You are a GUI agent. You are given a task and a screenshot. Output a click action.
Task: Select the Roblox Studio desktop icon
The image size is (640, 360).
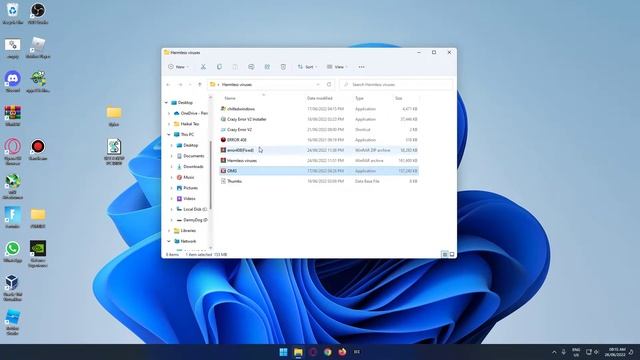(x=13, y=322)
